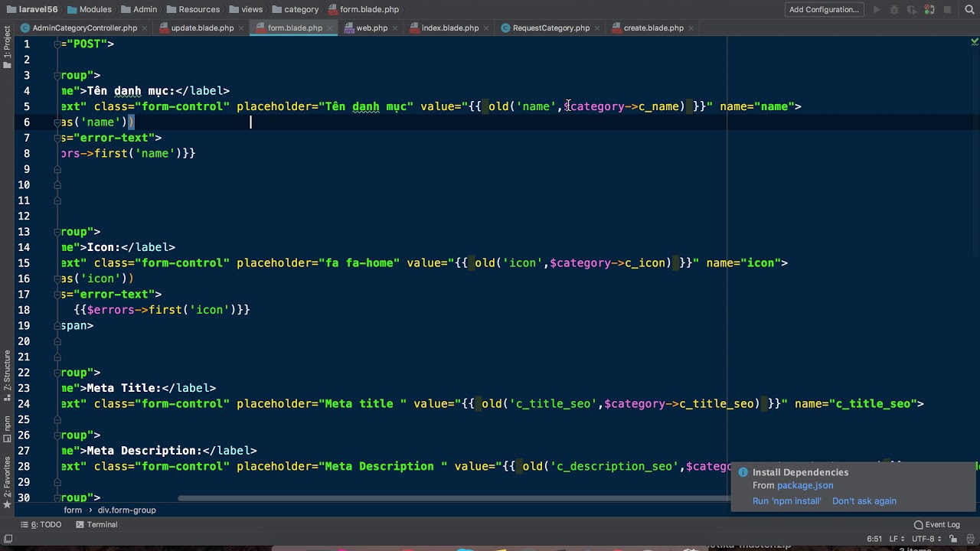This screenshot has height=551, width=980.
Task: Click the green inspection checkmark indicator
Action: 974,42
